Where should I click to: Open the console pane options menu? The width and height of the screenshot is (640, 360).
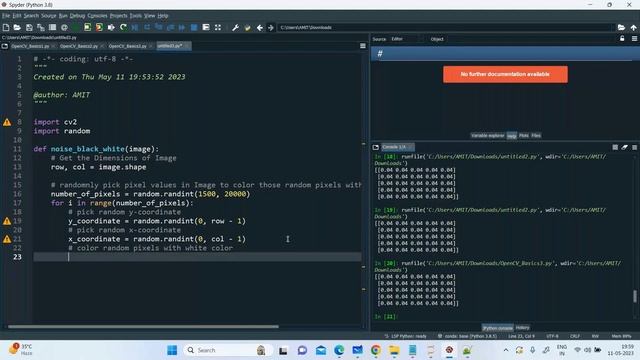click(x=634, y=147)
